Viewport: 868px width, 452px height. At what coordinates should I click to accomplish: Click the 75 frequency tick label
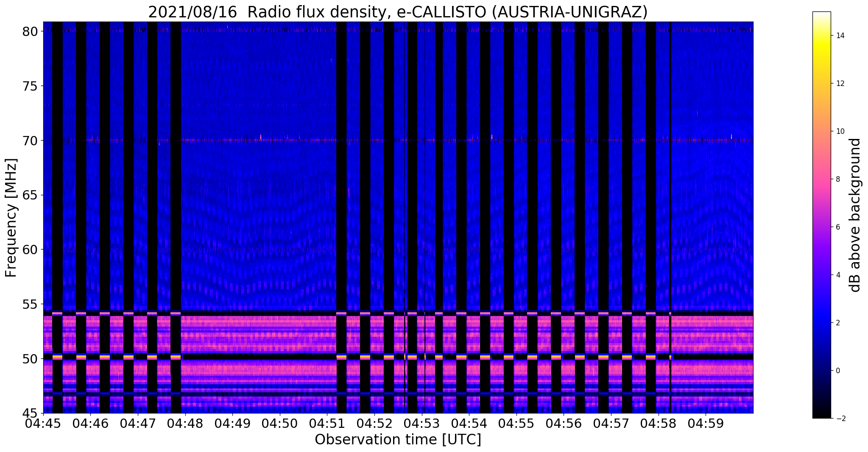coord(31,86)
